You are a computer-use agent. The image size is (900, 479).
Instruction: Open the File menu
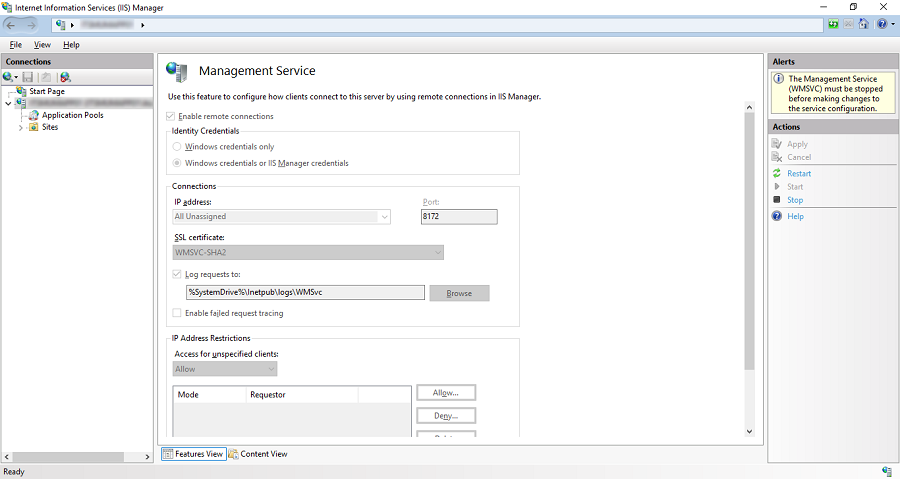click(x=15, y=45)
